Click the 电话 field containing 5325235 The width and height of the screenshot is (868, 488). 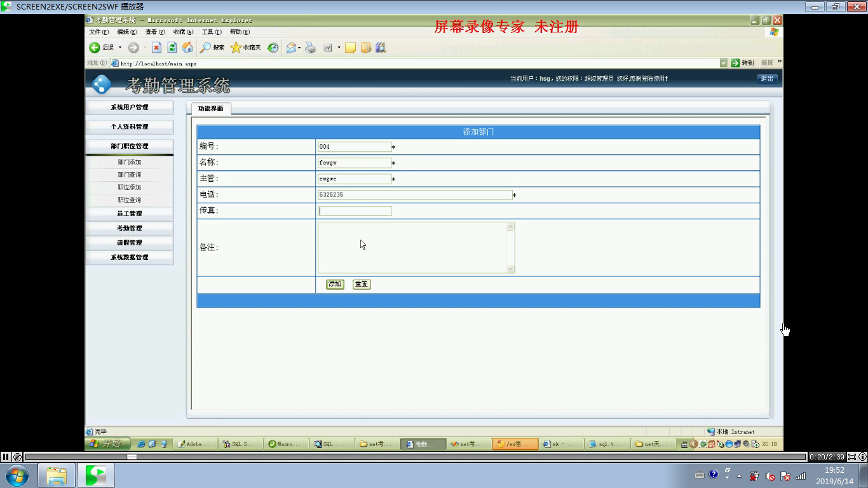tap(415, 195)
